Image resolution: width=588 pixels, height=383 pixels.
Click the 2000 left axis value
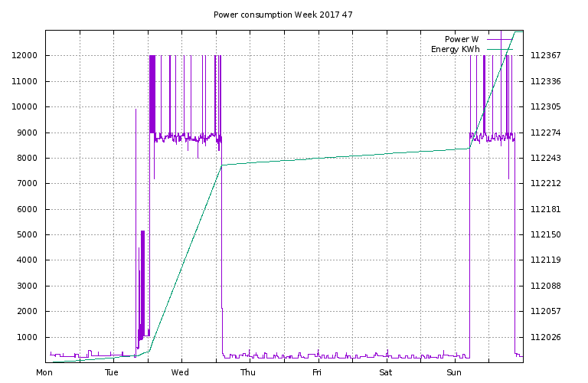27,311
